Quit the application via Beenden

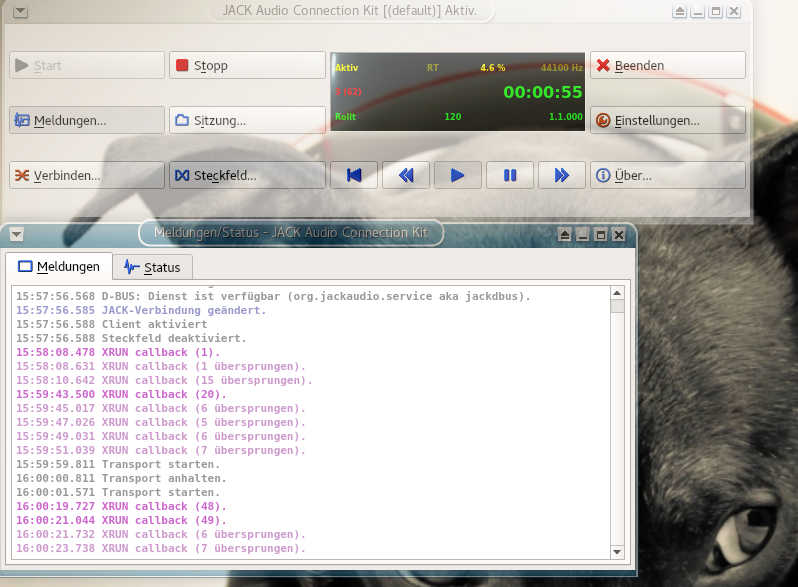(x=667, y=66)
